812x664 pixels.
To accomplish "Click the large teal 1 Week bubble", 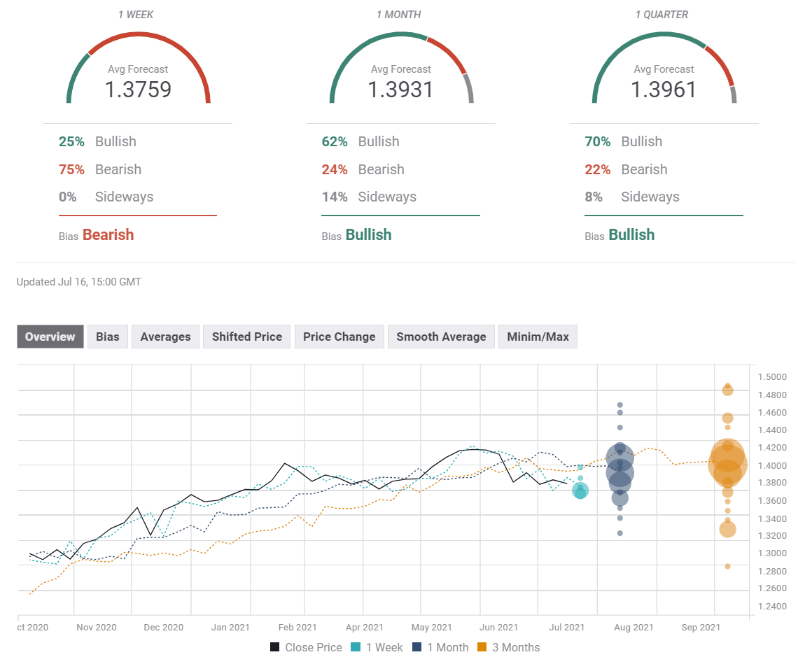I will click(x=580, y=491).
